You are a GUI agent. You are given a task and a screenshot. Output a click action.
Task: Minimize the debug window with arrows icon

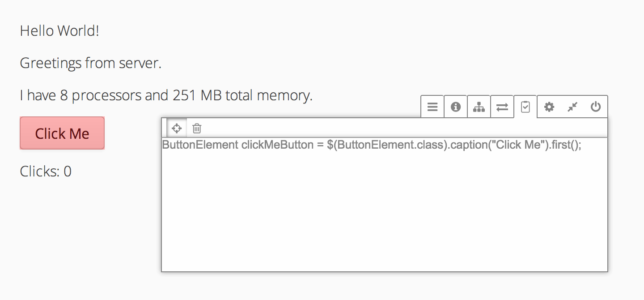tap(572, 107)
